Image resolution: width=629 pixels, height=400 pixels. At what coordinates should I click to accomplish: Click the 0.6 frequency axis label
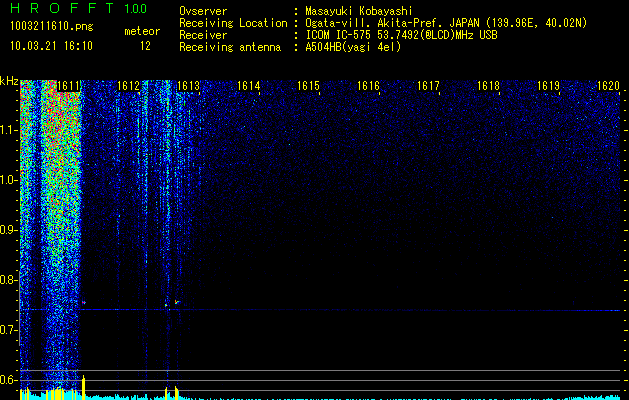pos(8,380)
